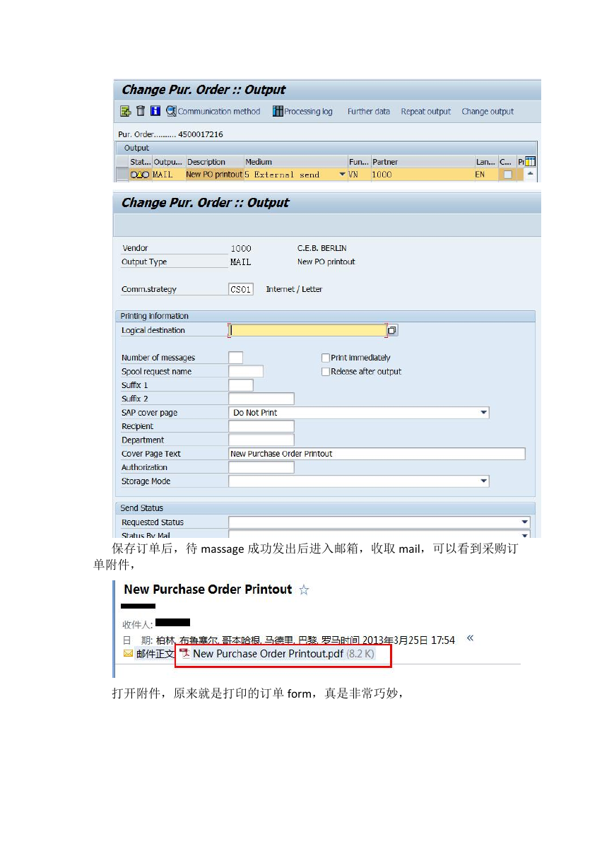Click the trash delete icon in Output toolbar

[x=141, y=111]
